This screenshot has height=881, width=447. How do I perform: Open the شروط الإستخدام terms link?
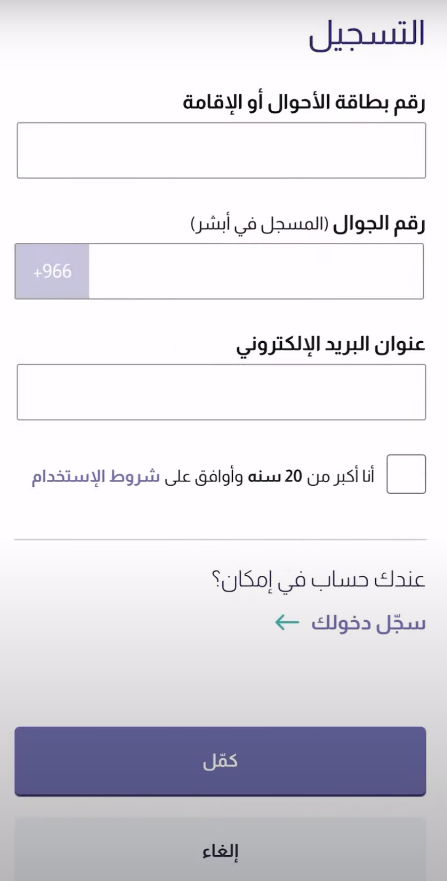95,477
